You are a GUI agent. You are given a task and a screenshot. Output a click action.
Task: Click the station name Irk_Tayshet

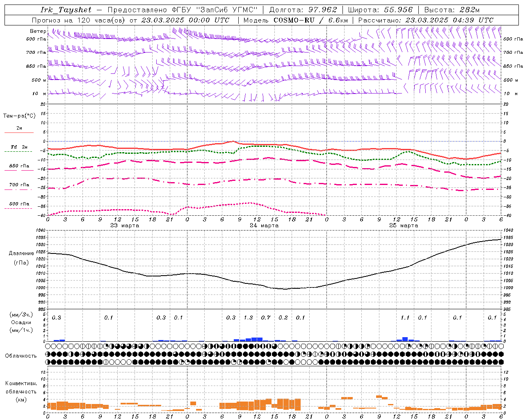coord(66,10)
